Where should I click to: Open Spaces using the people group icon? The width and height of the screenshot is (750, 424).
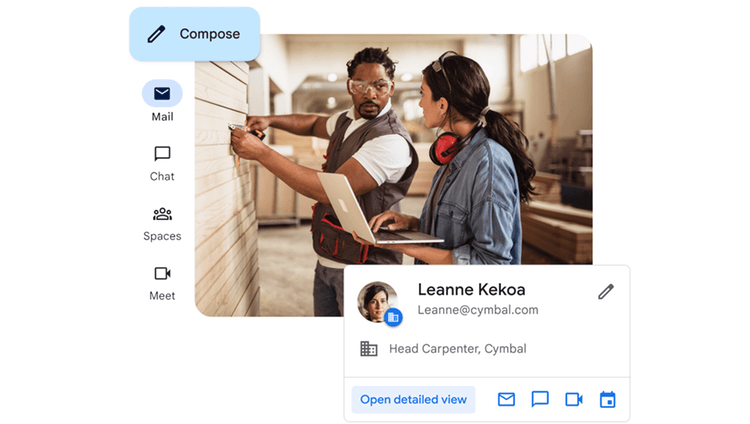pyautogui.click(x=162, y=214)
